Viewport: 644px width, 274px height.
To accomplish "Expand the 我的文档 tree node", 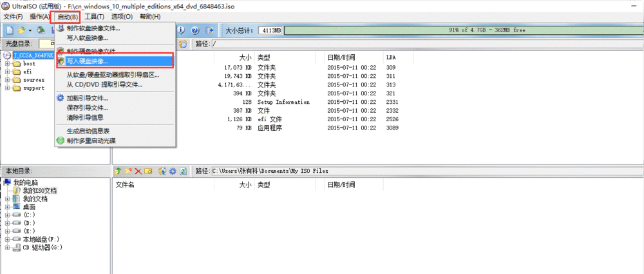I will pos(7,199).
